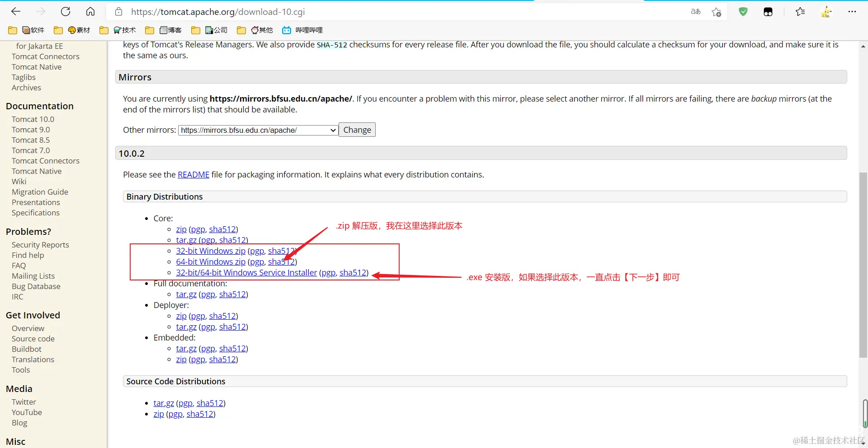Download the Deployer zip

181,316
